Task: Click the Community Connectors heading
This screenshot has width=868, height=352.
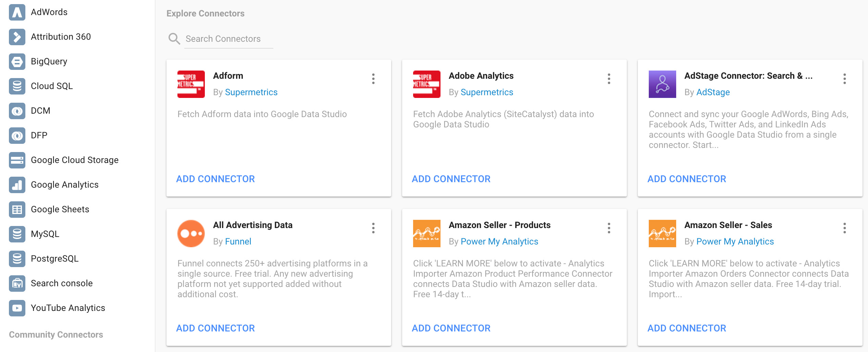Action: [x=56, y=335]
